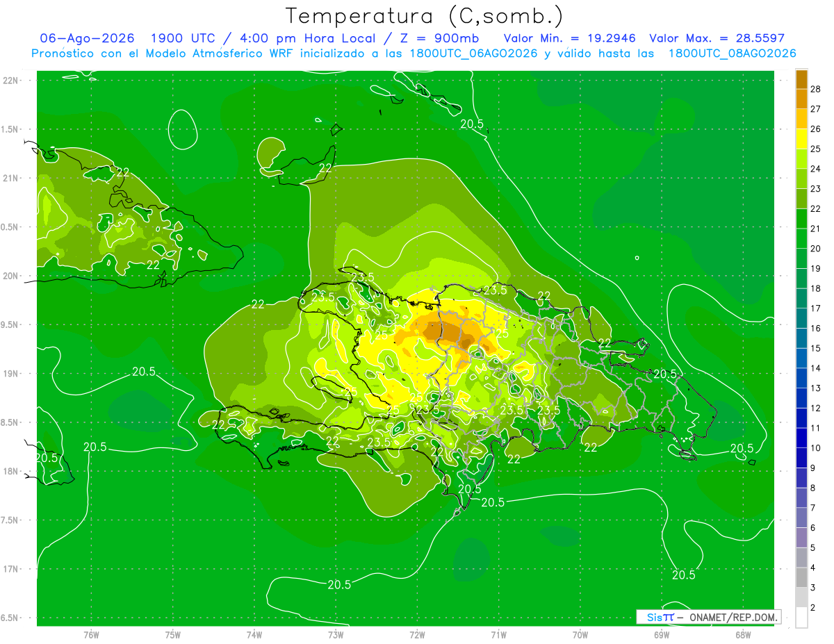834x644 pixels.
Task: Pick the orange-yellow swatch between 26 and 27
Action: [801, 119]
